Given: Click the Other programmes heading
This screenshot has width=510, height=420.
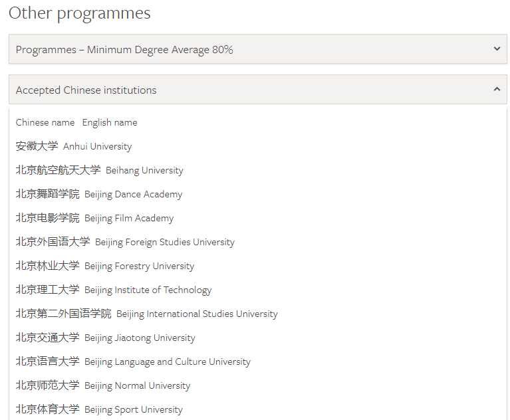Looking at the screenshot, I should (x=80, y=13).
